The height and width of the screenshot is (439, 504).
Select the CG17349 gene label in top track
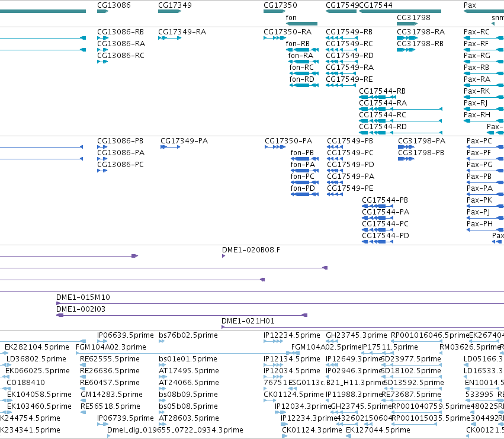pos(175,5)
